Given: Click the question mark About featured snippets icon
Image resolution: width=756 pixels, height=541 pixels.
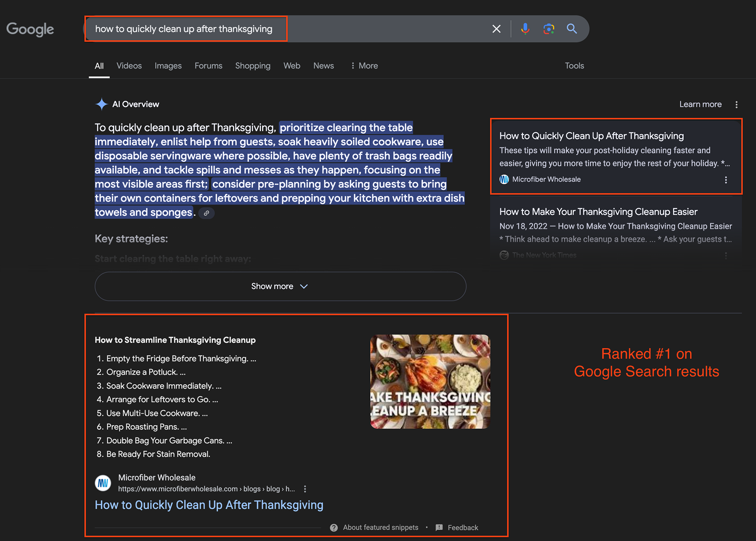Looking at the screenshot, I should tap(334, 528).
